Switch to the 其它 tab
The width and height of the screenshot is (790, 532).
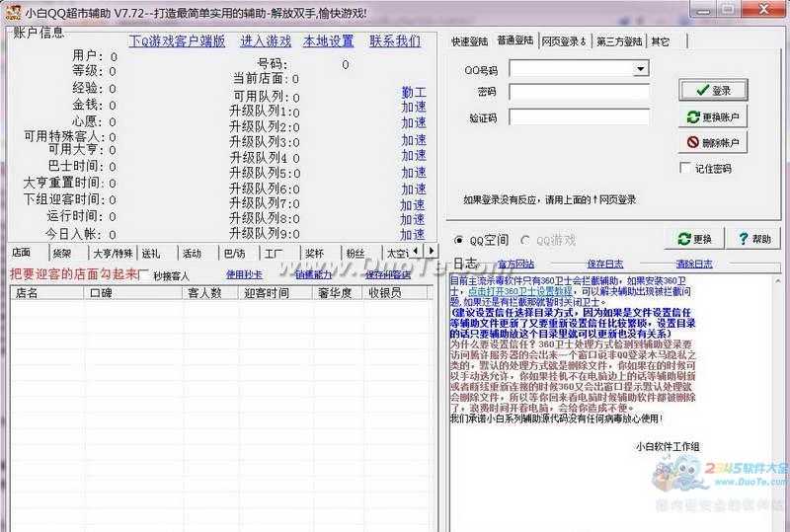pos(660,41)
